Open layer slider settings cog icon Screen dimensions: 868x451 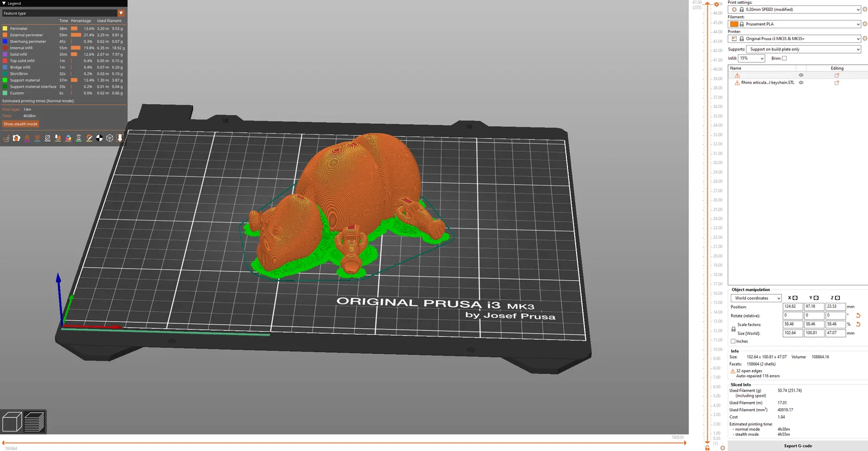coord(723,448)
